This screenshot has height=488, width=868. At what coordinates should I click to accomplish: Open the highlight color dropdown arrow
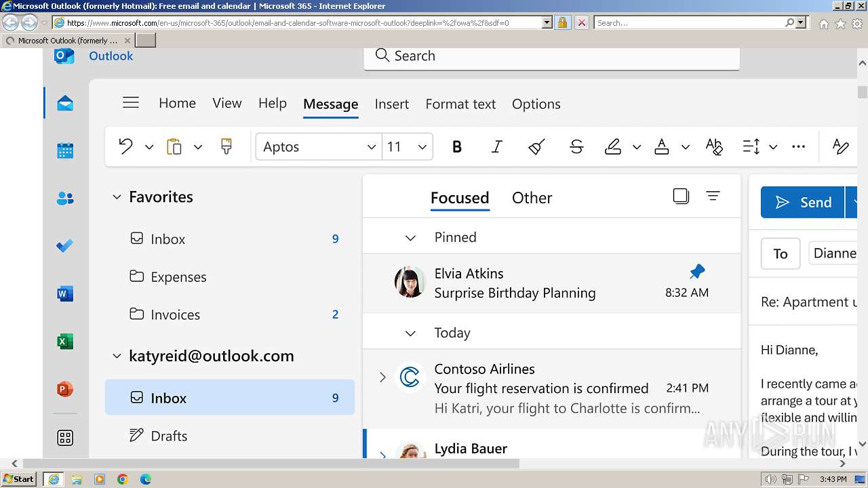coord(637,147)
